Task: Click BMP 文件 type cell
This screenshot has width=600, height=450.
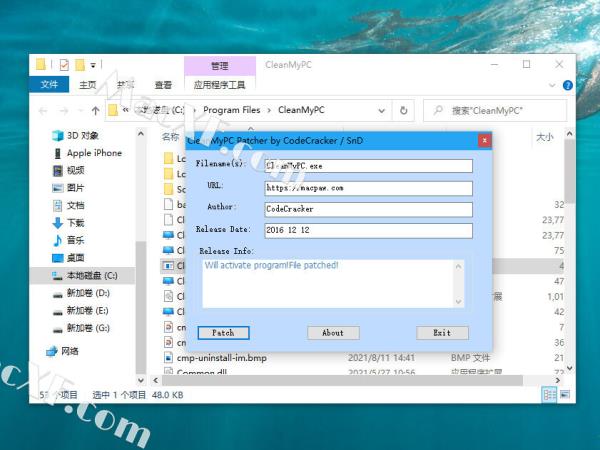Action: click(470, 358)
